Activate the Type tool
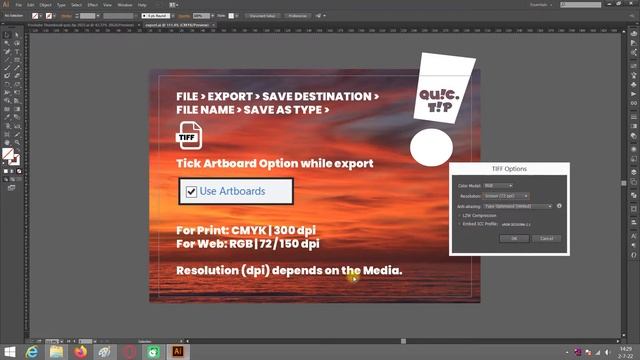640x360 pixels. 17,51
